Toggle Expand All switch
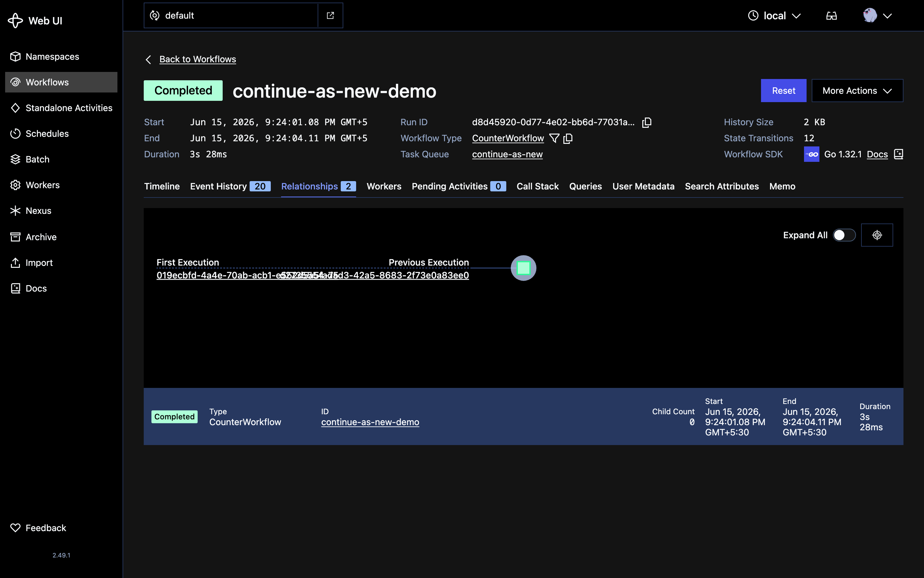Viewport: 924px width, 578px height. [844, 235]
